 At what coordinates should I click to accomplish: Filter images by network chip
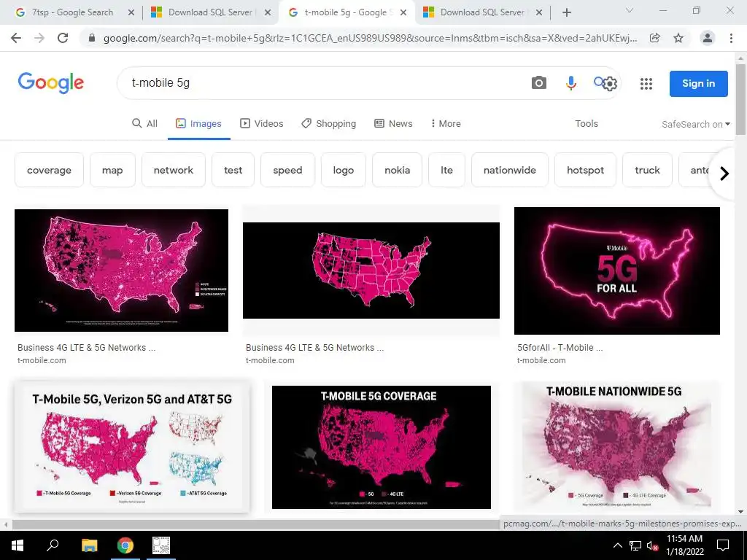pyautogui.click(x=174, y=170)
